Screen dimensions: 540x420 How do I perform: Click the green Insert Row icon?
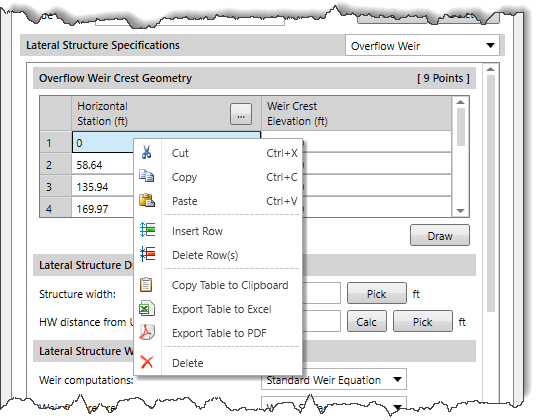coord(147,230)
